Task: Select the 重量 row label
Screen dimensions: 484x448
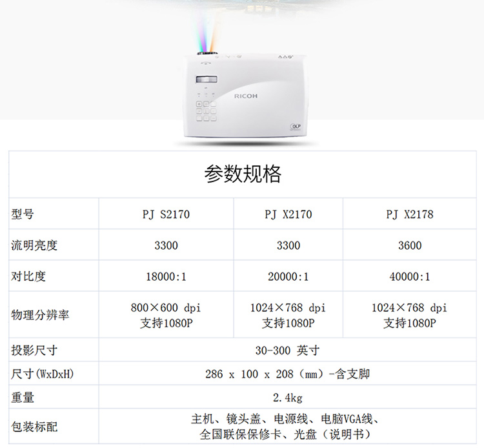Action: [x=23, y=397]
